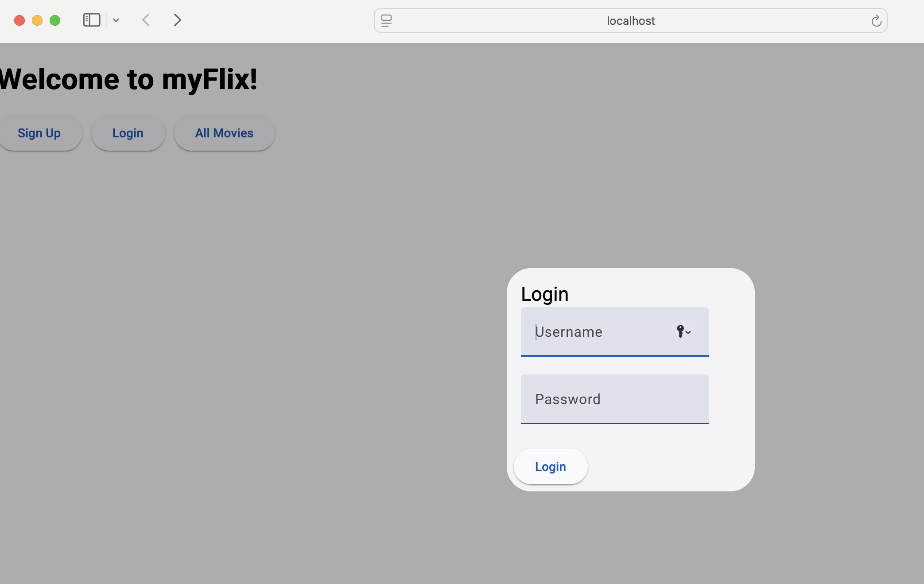Click the Login dialog title
The image size is (924, 584).
click(x=544, y=294)
